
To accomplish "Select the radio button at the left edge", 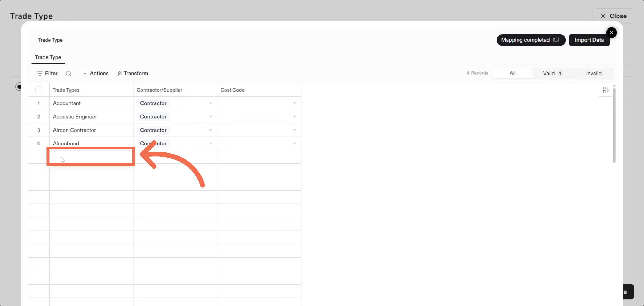I will tap(19, 87).
